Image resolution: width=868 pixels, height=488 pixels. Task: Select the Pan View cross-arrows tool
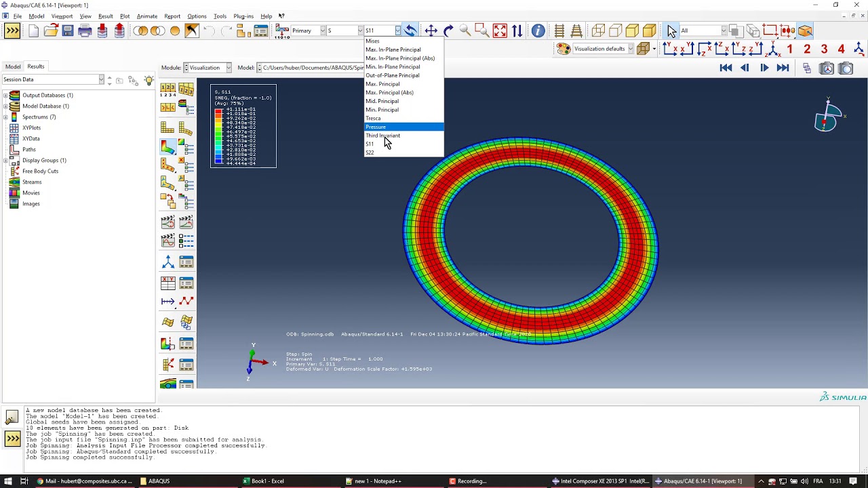tap(431, 30)
